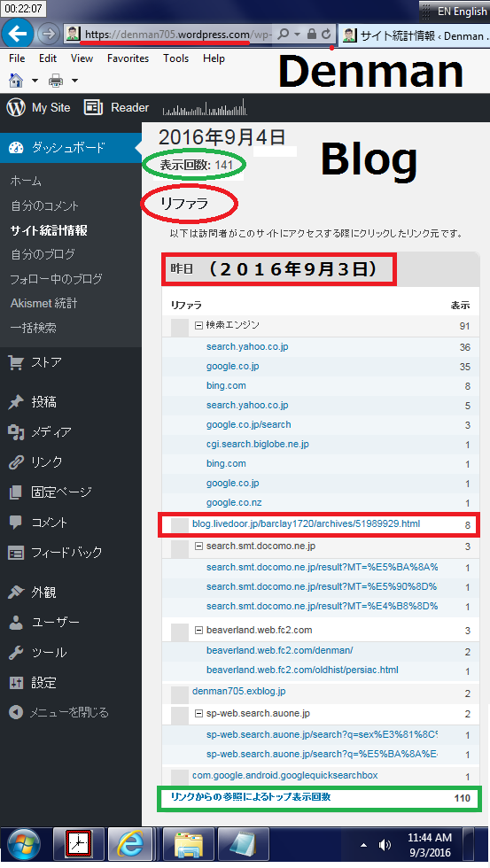490x868 pixels.
Task: Open the home button dropdown arrow
Action: tap(35, 81)
